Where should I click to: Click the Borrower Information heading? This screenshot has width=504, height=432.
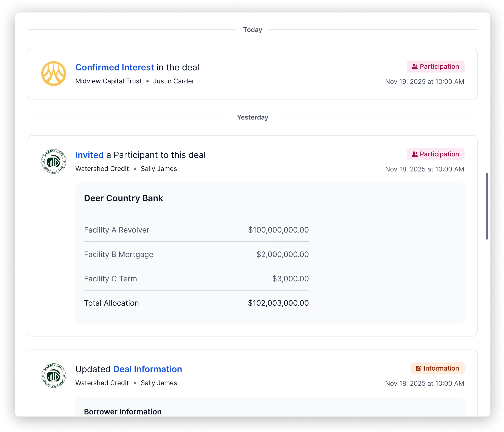122,412
